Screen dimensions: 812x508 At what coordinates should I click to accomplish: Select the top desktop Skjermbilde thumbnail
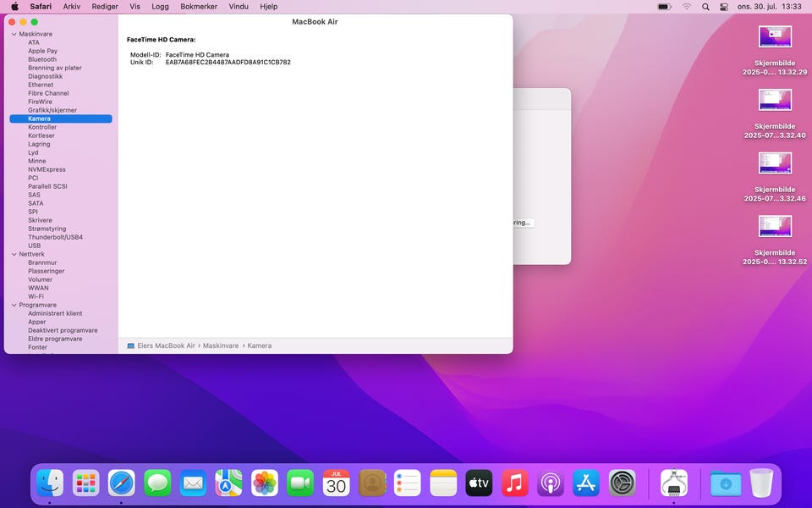click(x=775, y=36)
